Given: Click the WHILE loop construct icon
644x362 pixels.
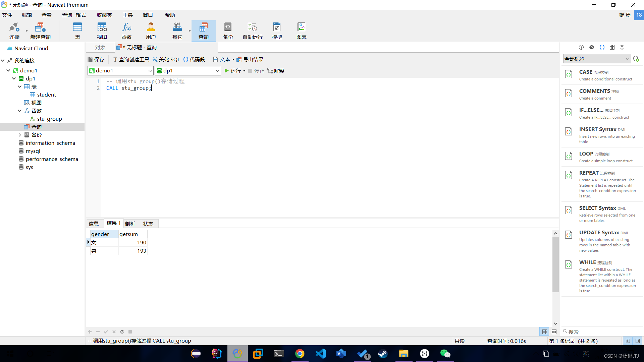Looking at the screenshot, I should [569, 264].
